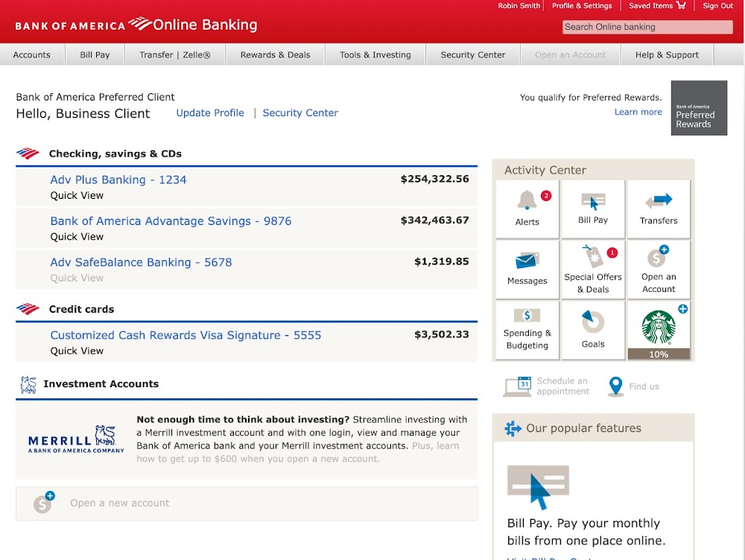This screenshot has height=560, width=745.
Task: Open the Transfer | Zelle menu
Action: 175,54
